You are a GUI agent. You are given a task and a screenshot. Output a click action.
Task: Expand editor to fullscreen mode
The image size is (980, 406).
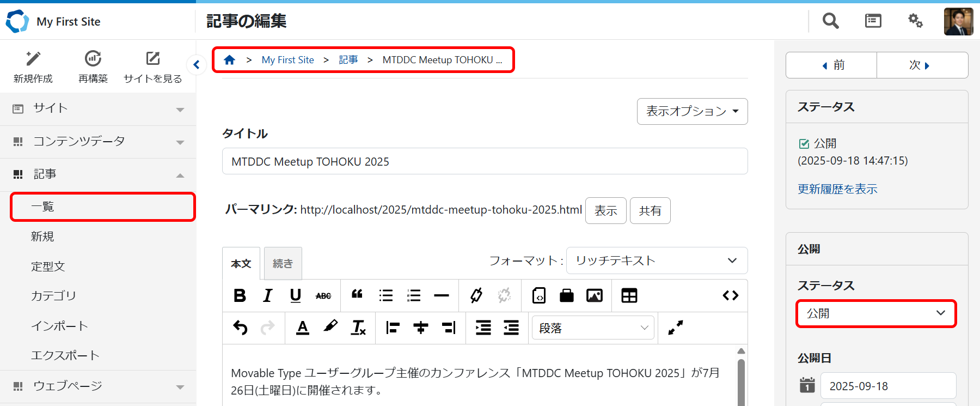pos(675,328)
